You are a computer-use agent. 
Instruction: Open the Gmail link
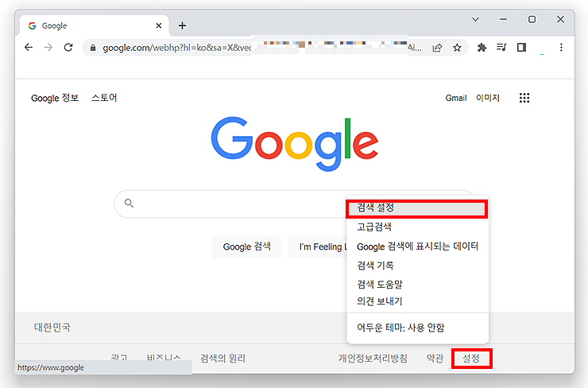455,98
